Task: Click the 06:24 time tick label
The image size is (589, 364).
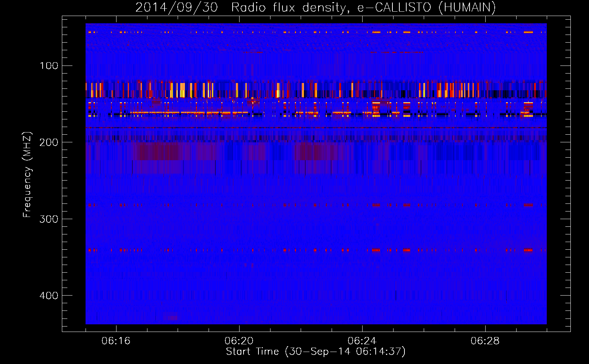Action: point(362,341)
